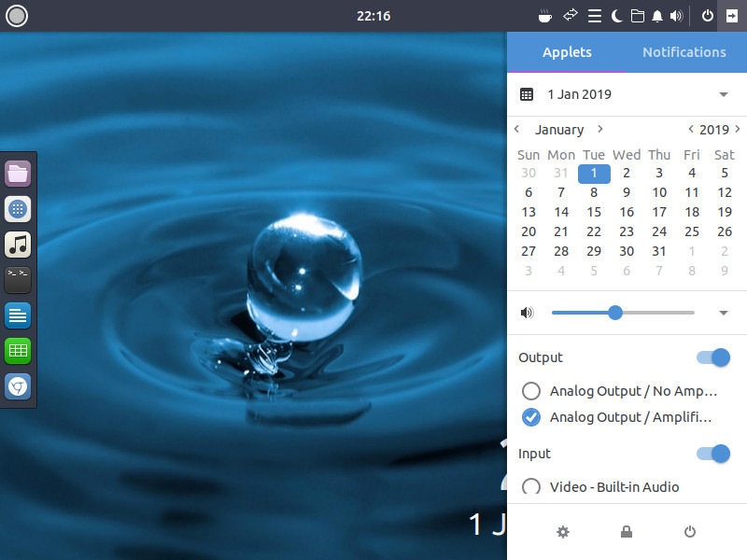Click greyed day 9 of next month
Image resolution: width=747 pixels, height=560 pixels.
click(725, 271)
